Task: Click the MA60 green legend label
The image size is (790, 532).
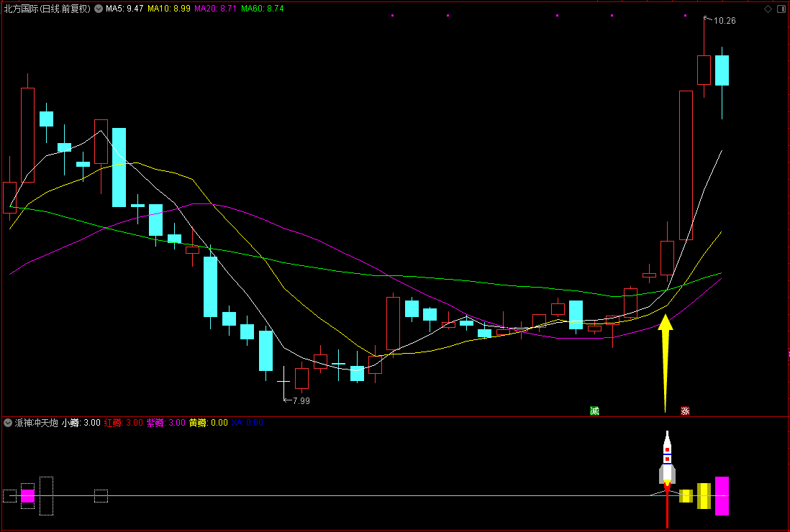Action: pyautogui.click(x=263, y=9)
